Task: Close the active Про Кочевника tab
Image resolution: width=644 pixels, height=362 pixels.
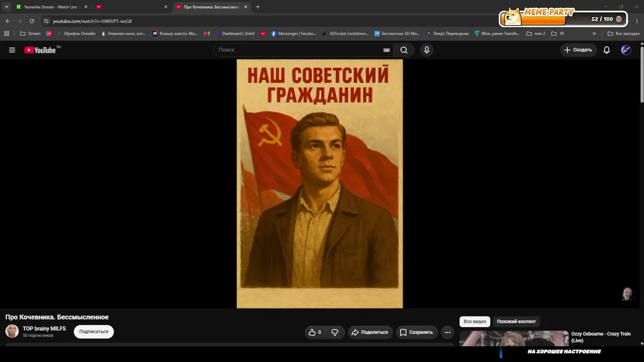Action: [246, 7]
